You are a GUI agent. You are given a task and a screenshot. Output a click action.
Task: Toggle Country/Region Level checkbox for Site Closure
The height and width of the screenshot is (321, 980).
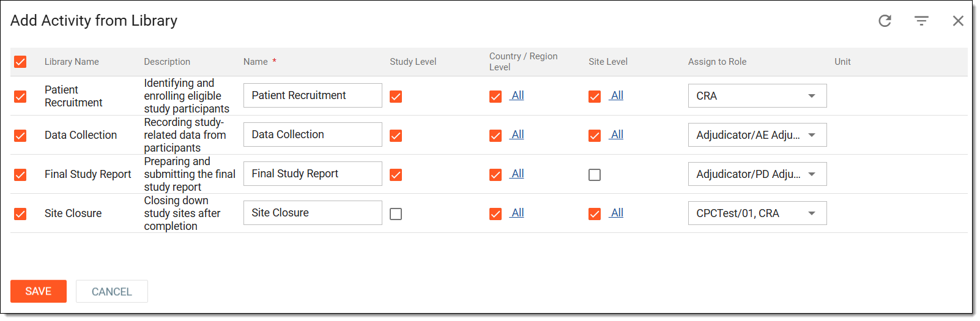[496, 214]
